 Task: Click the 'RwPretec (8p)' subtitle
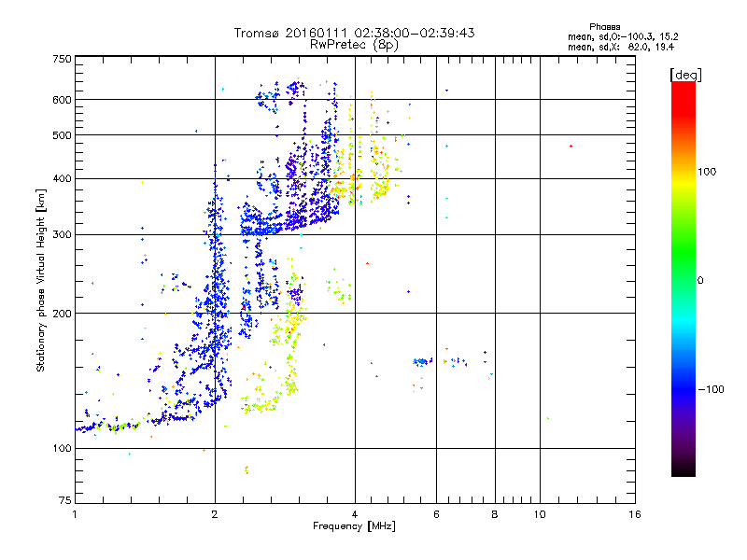point(354,45)
